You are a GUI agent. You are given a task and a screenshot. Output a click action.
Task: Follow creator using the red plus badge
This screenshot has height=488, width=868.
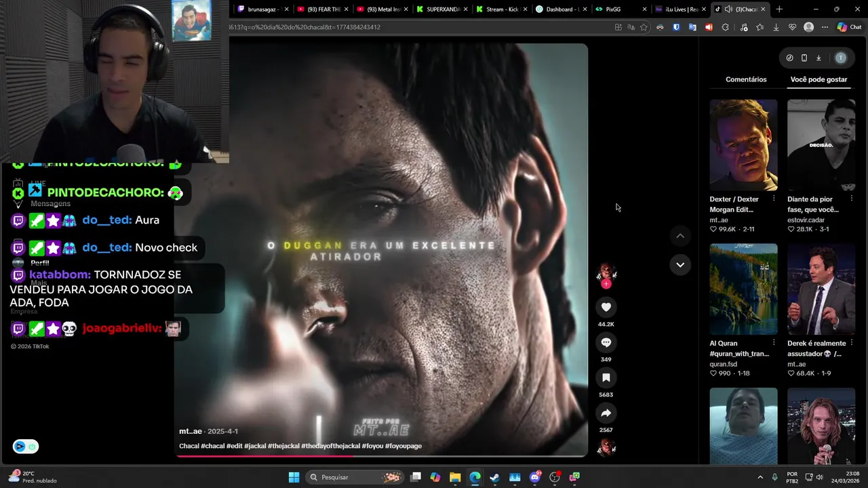click(x=606, y=284)
